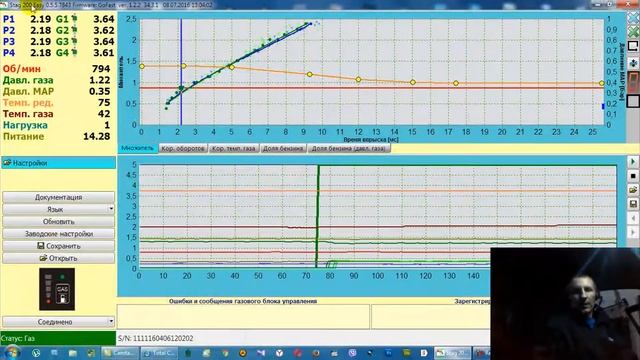Step oscilloscope forward right arrow

(x=633, y=232)
